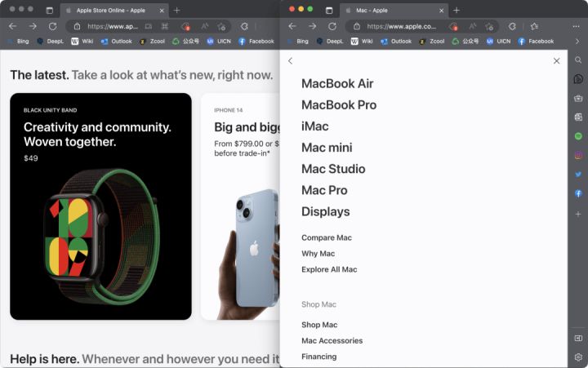588x368 pixels.
Task: Open the Shop Mac link
Action: [319, 325]
